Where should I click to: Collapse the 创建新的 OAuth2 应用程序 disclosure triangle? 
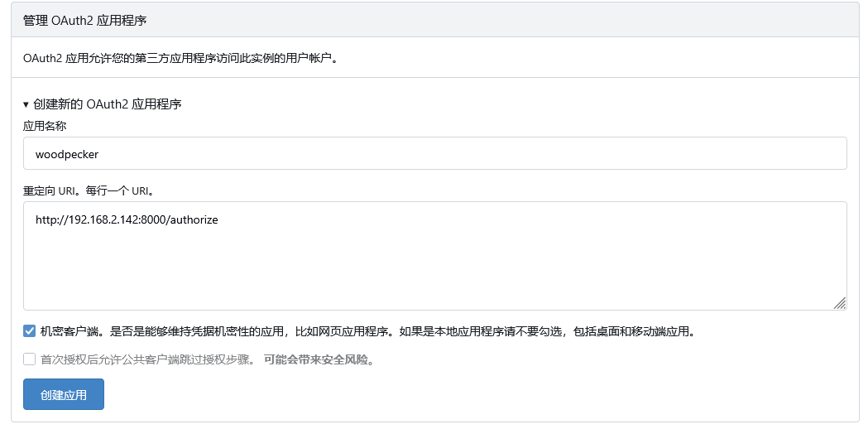click(x=26, y=105)
